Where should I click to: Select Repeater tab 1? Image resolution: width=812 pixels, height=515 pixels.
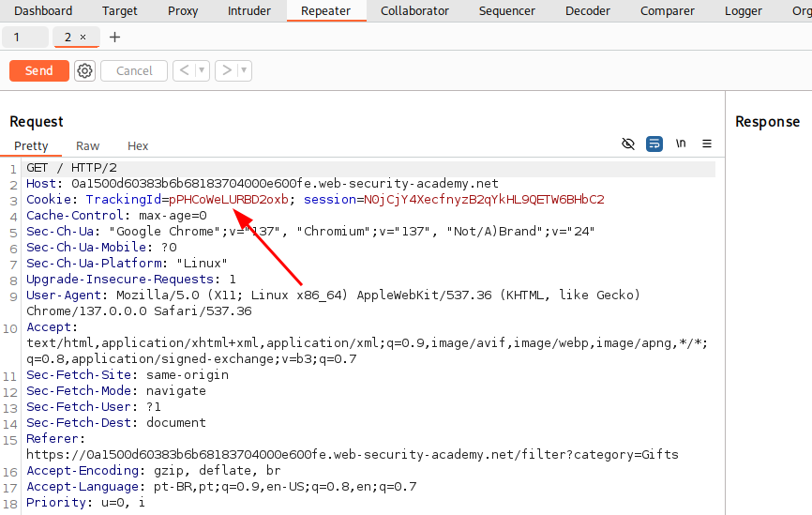17,38
